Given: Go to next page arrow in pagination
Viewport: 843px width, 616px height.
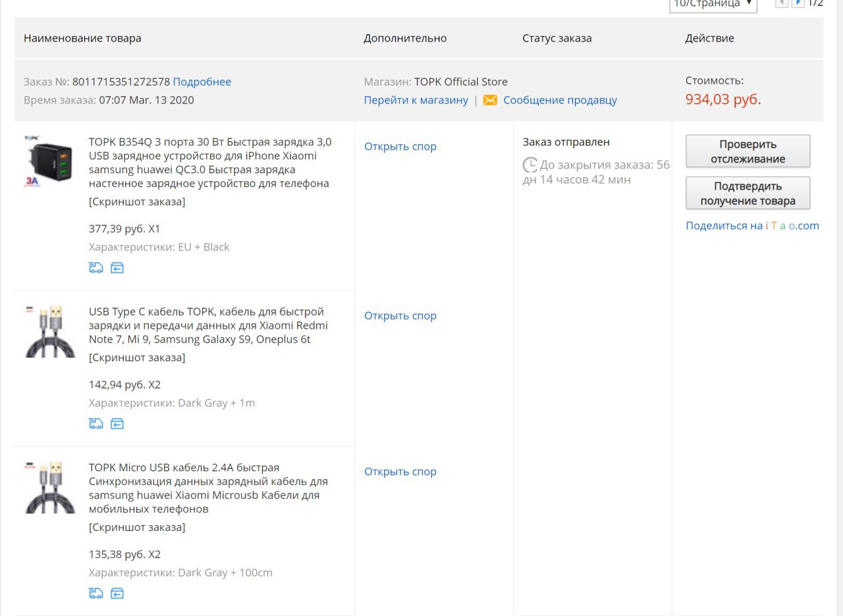Looking at the screenshot, I should 798,3.
